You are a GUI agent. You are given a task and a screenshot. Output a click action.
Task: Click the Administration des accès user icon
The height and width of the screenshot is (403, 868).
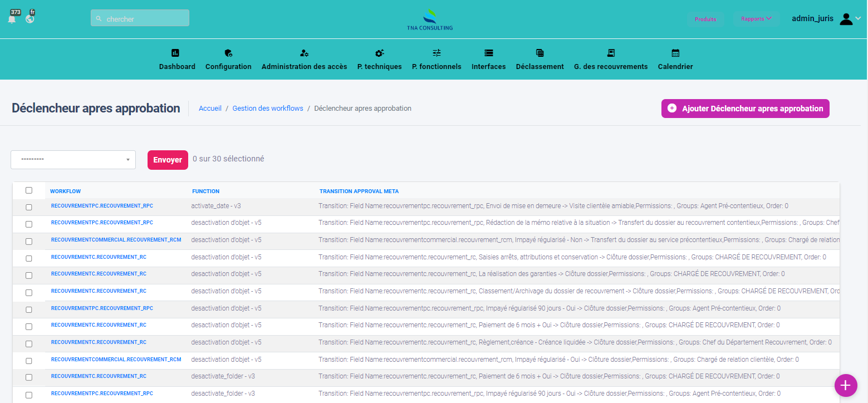tap(304, 53)
